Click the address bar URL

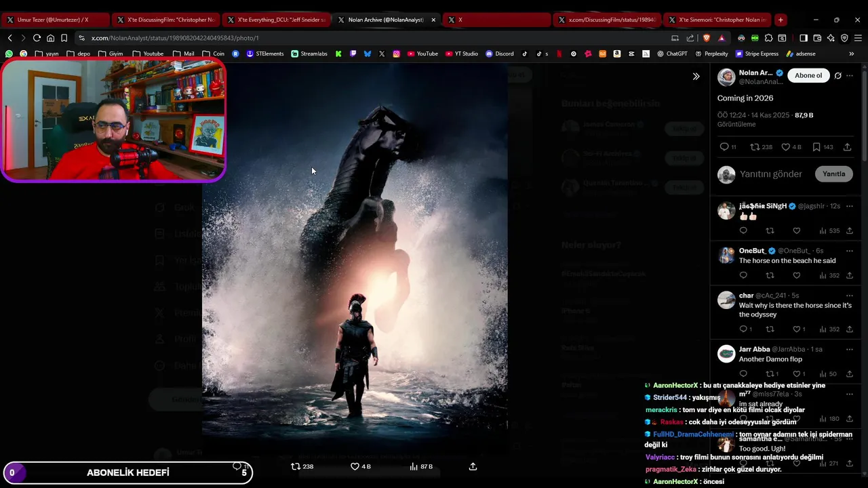pyautogui.click(x=175, y=38)
